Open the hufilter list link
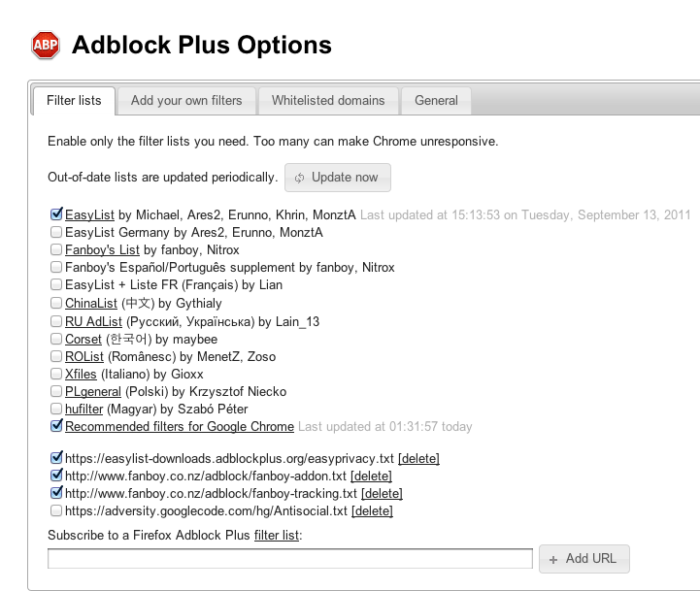 click(83, 410)
